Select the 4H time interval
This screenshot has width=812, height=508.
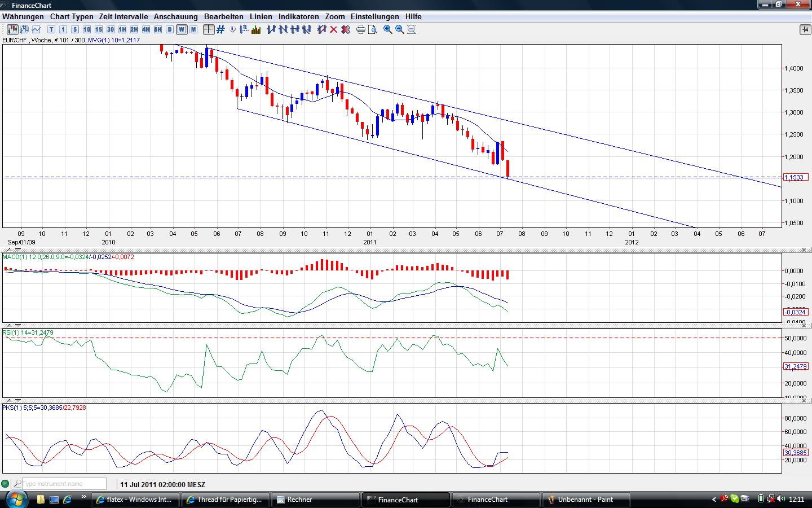(146, 29)
